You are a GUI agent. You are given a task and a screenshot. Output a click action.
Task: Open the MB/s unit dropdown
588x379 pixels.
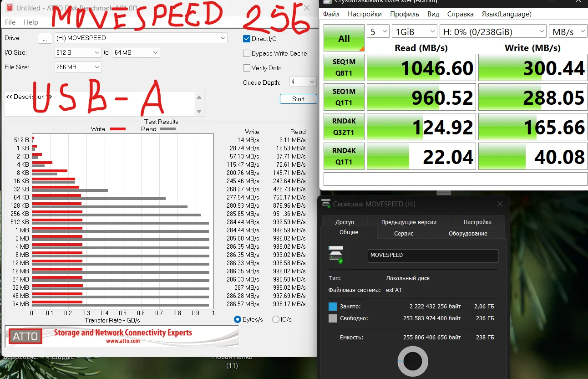[568, 31]
